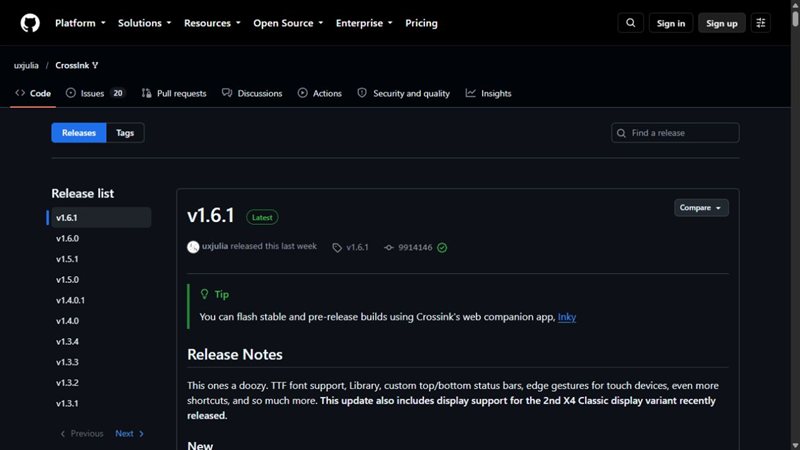Click the green verified checkmark icon
This screenshot has width=800, height=450.
pyautogui.click(x=442, y=247)
